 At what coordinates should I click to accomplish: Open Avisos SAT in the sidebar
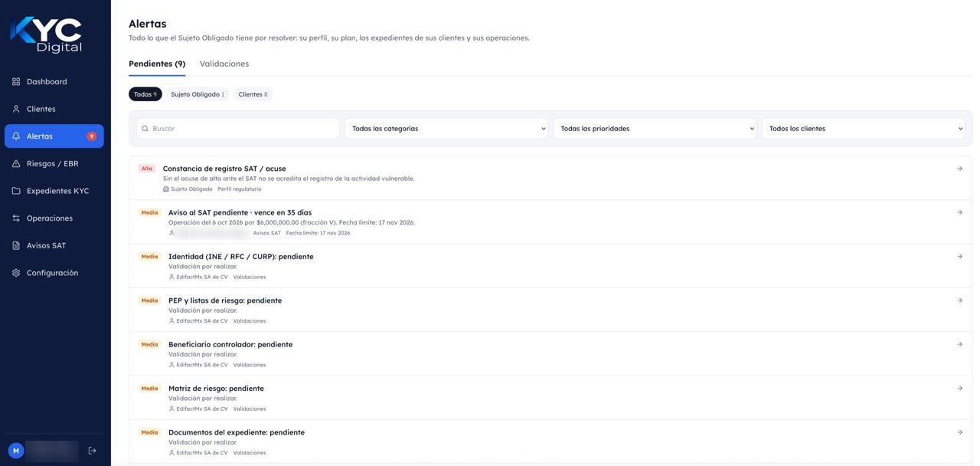pyautogui.click(x=54, y=245)
